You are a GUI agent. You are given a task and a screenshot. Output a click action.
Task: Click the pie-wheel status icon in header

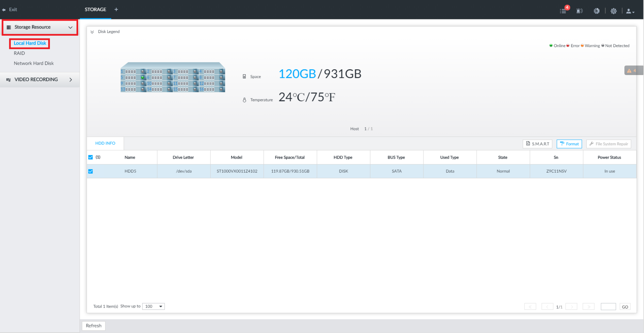point(596,11)
